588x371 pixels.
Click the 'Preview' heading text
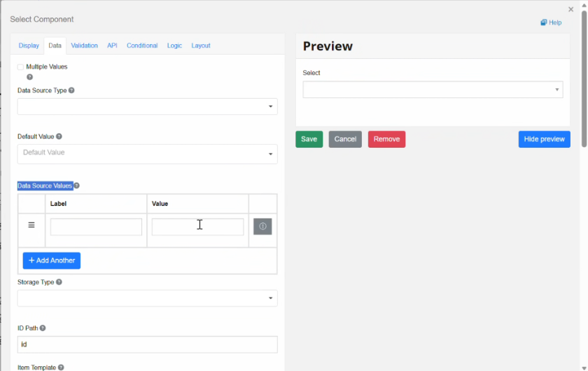(x=328, y=46)
